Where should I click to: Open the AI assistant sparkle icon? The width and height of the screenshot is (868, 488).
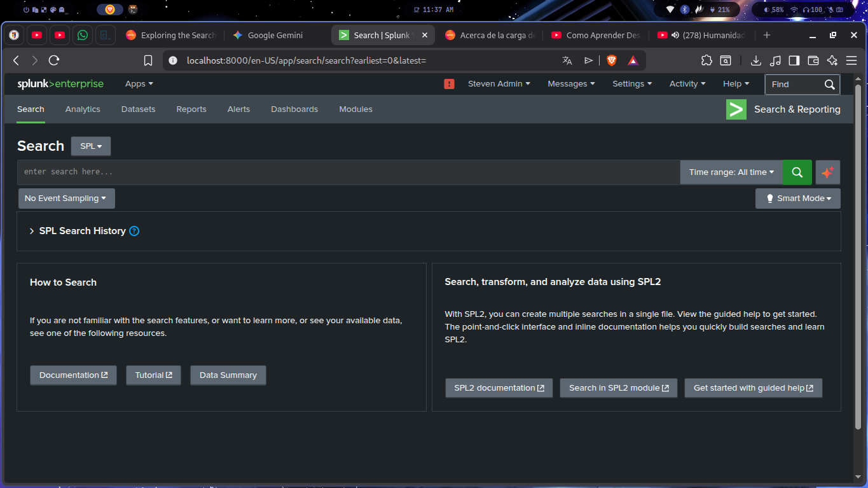(827, 172)
